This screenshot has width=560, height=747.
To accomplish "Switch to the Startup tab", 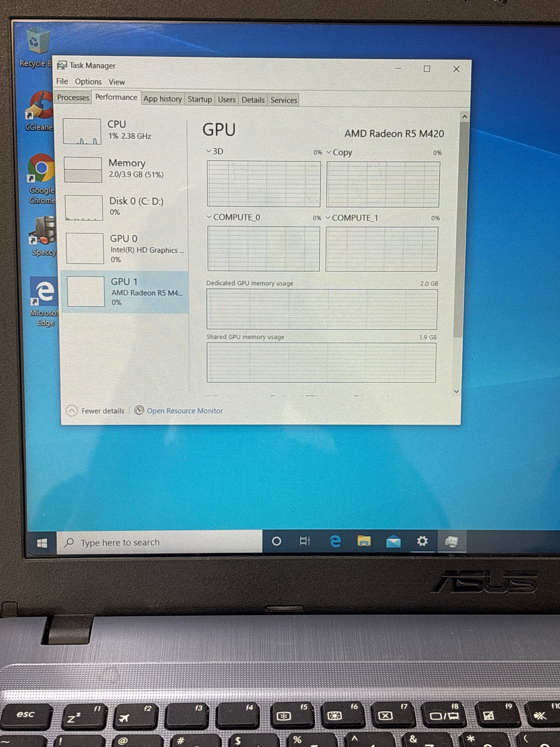I will point(200,100).
